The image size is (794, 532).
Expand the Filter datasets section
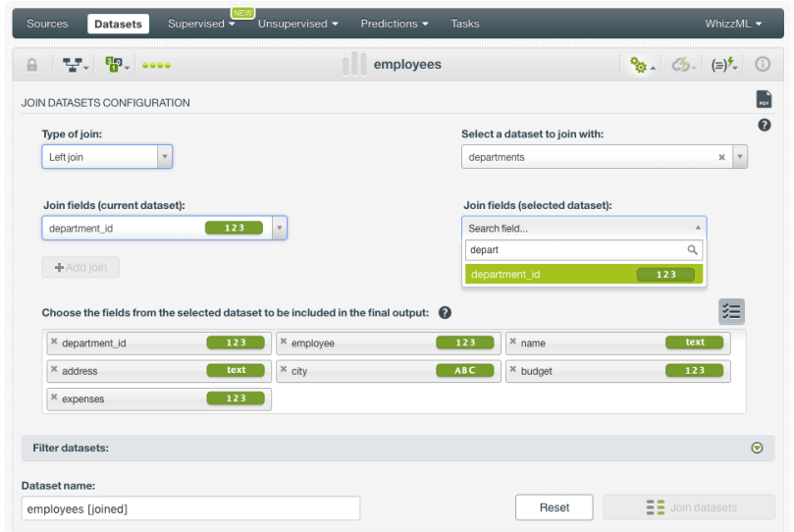pyautogui.click(x=757, y=448)
